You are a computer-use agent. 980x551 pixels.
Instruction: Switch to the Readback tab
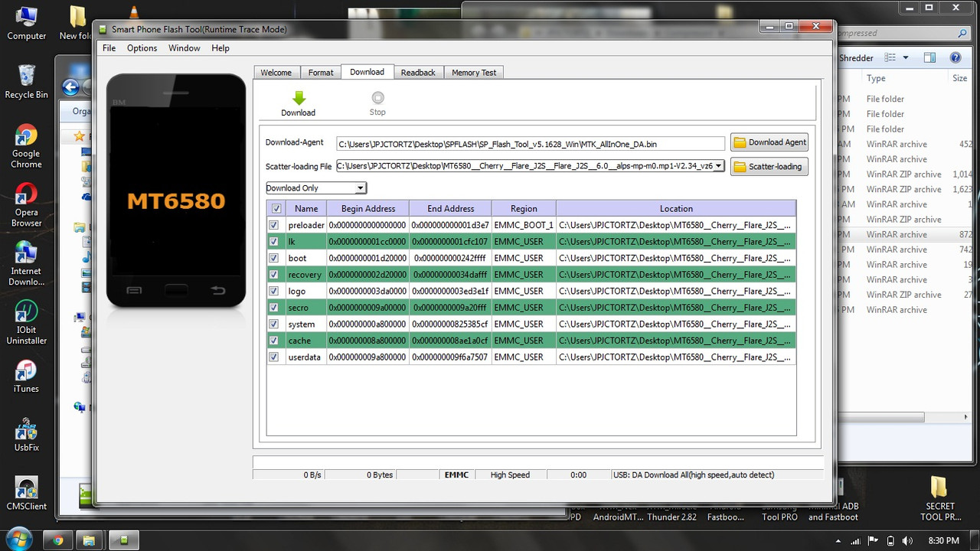[x=418, y=73]
